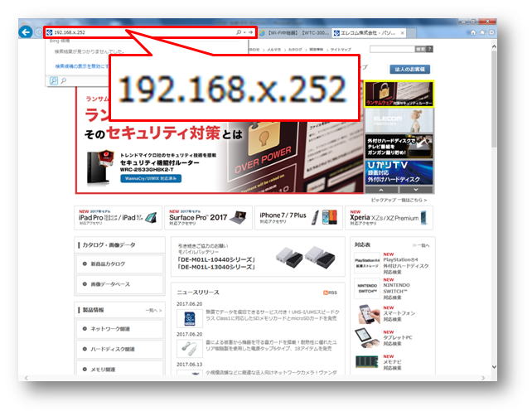Click the ネットワーク関連 menu item
Screen dimensions: 532x416
(x=118, y=329)
